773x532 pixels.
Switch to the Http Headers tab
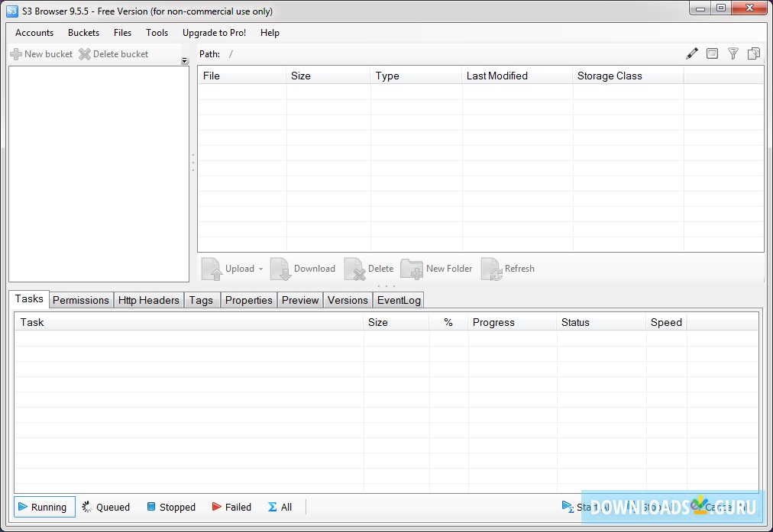pyautogui.click(x=148, y=300)
